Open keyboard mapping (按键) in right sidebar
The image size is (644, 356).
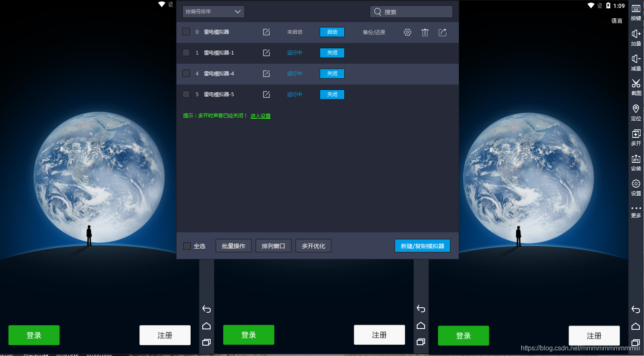(x=636, y=12)
